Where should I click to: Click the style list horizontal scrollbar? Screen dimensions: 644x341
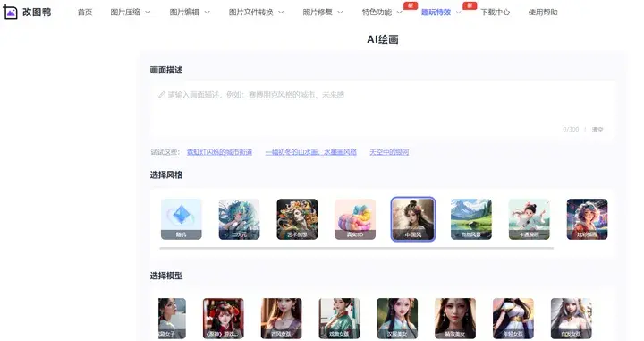click(x=357, y=248)
